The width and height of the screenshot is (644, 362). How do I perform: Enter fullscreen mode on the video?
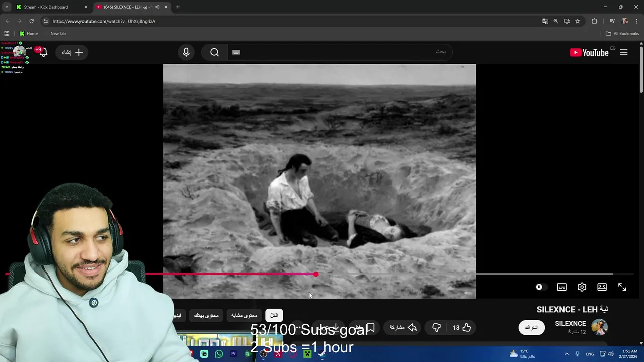click(622, 287)
